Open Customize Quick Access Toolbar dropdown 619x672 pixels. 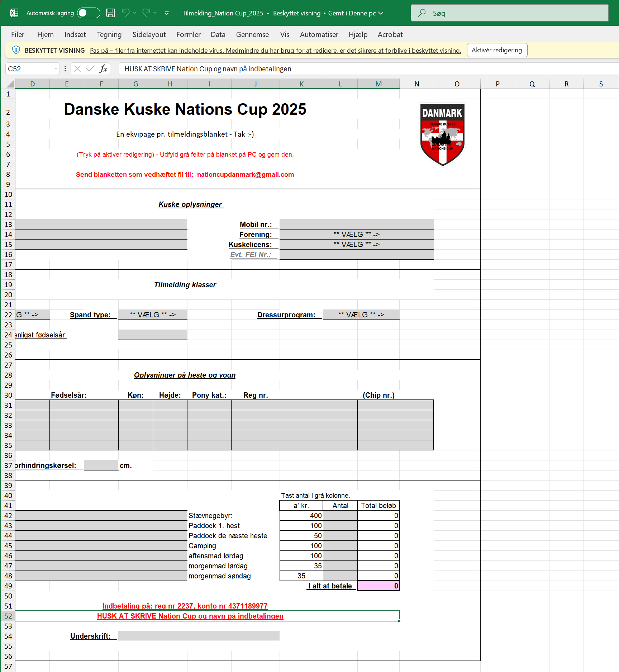point(167,13)
